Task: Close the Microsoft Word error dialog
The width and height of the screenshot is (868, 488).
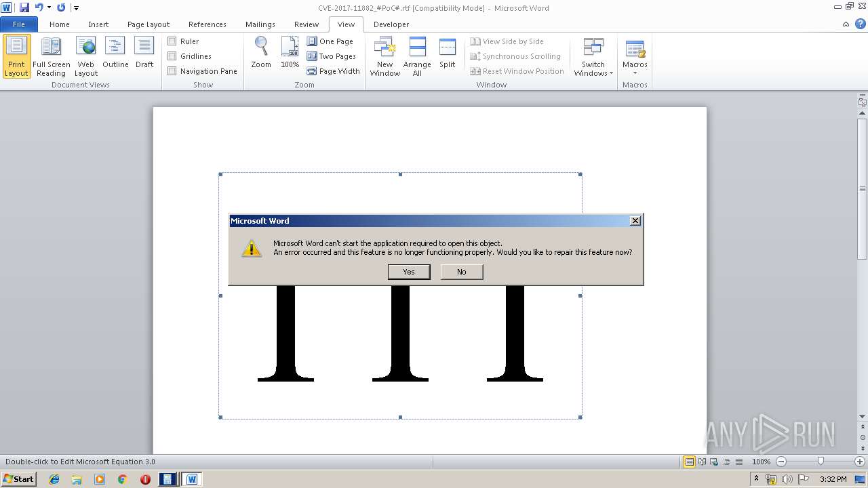Action: tap(635, 221)
